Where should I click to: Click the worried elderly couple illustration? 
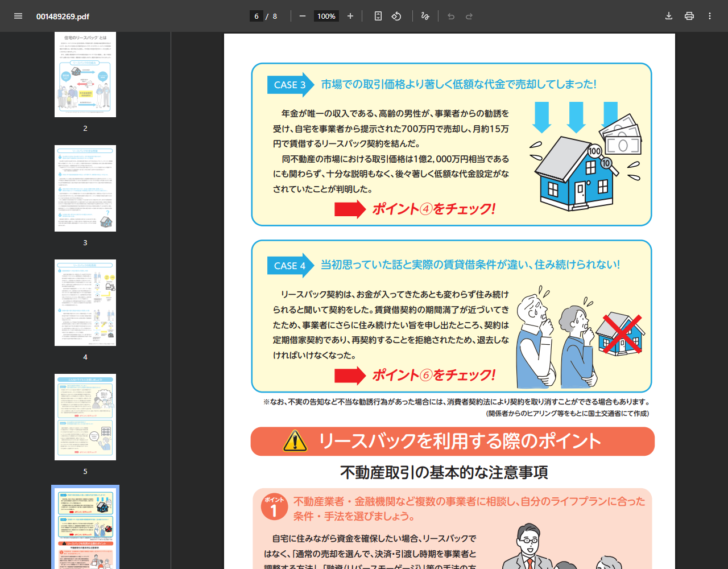coord(556,338)
